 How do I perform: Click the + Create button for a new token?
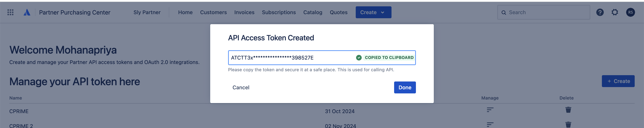618,81
